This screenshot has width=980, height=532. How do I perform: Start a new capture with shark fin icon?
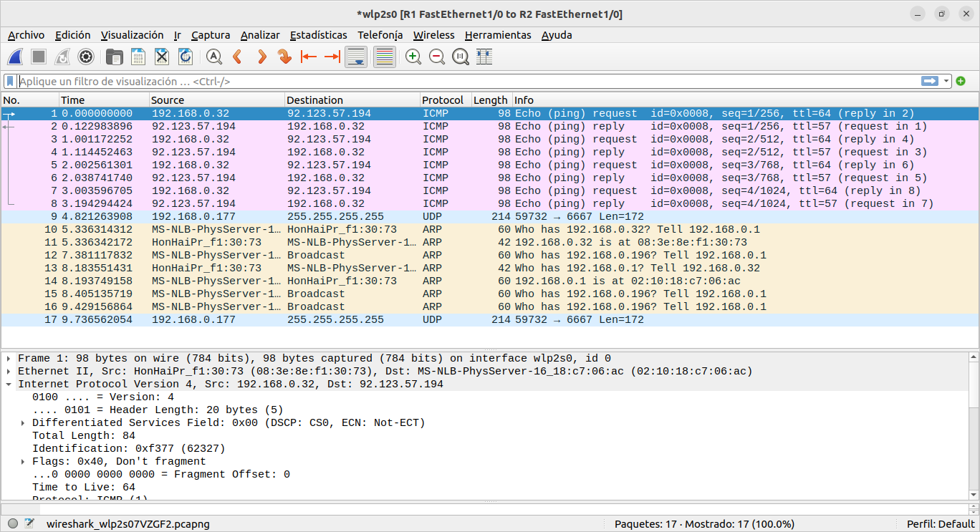16,57
